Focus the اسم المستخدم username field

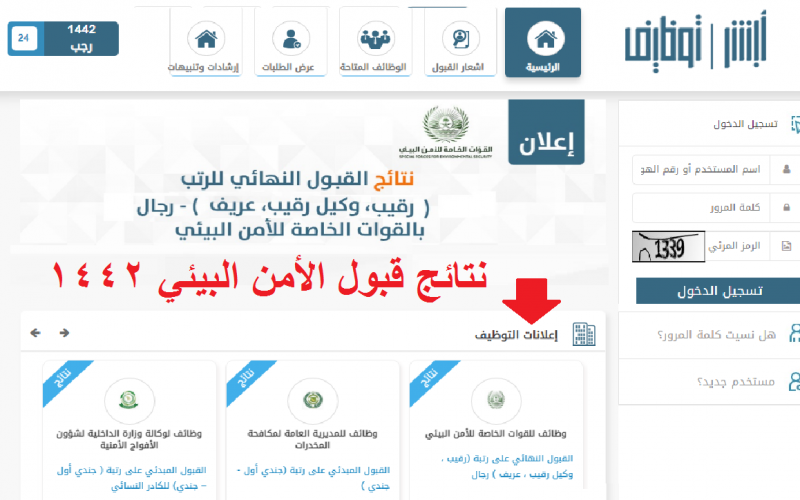[701, 169]
